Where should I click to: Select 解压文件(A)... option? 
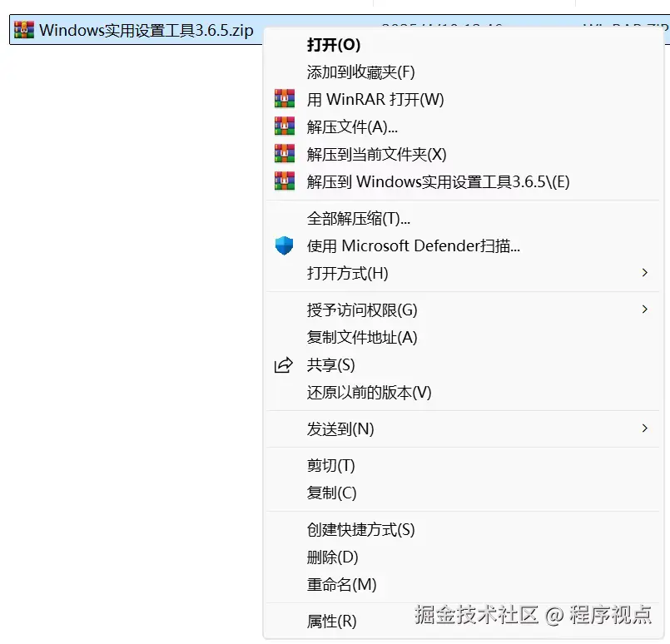pos(463,126)
